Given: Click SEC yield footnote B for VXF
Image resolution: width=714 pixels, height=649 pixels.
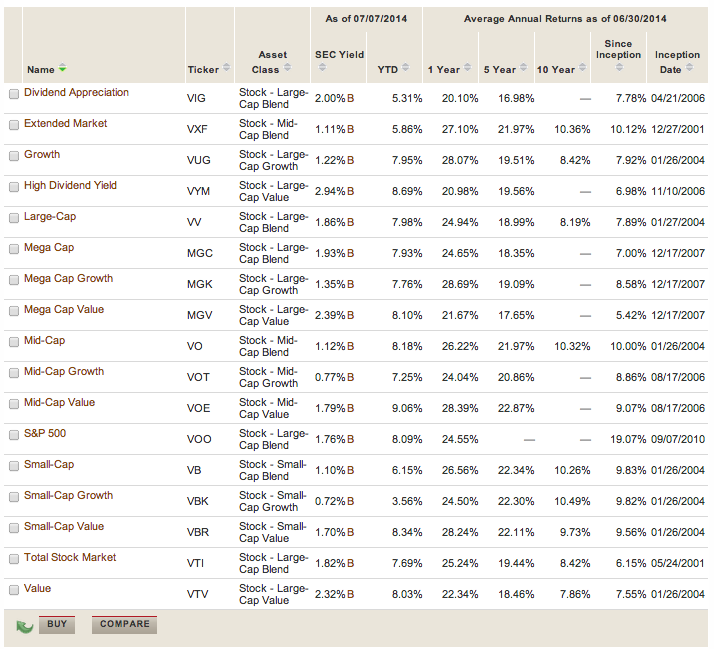Looking at the screenshot, I should (351, 129).
